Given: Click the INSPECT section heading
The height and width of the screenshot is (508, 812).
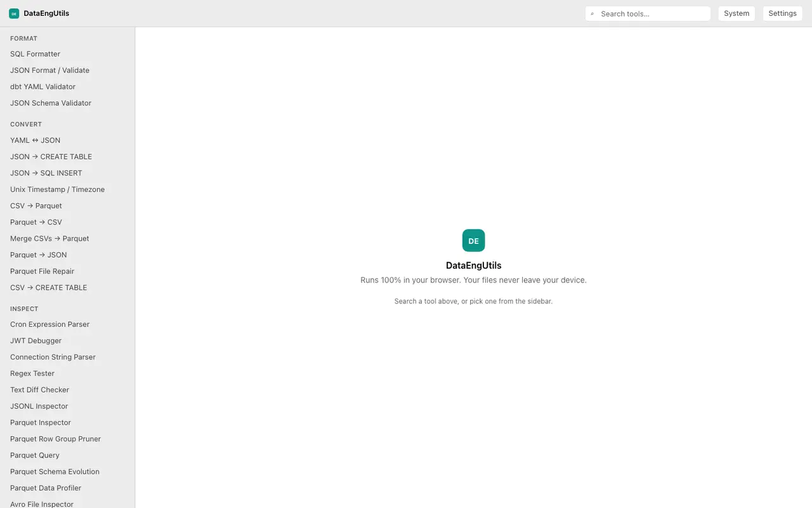Looking at the screenshot, I should pyautogui.click(x=24, y=309).
